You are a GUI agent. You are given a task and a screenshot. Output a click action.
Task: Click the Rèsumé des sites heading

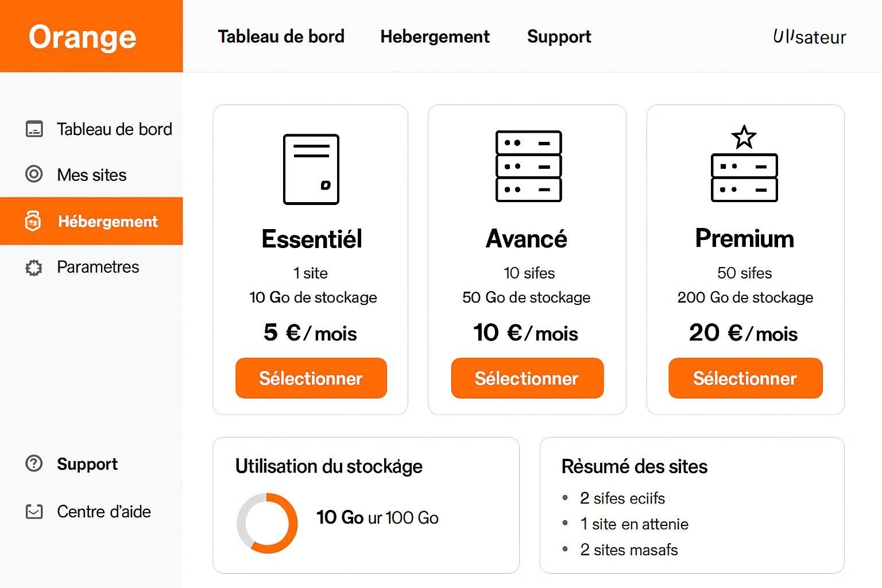(x=634, y=466)
